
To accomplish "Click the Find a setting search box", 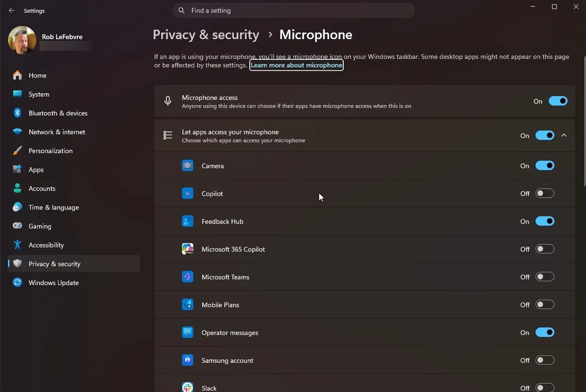I will tap(294, 10).
